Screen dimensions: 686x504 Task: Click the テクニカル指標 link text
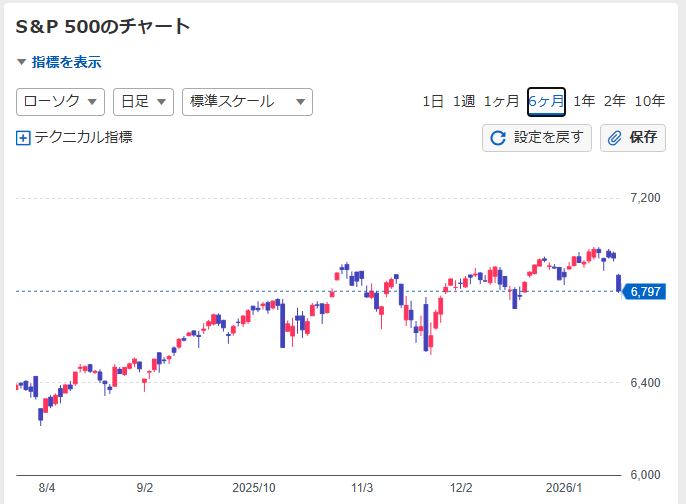pyautogui.click(x=83, y=138)
